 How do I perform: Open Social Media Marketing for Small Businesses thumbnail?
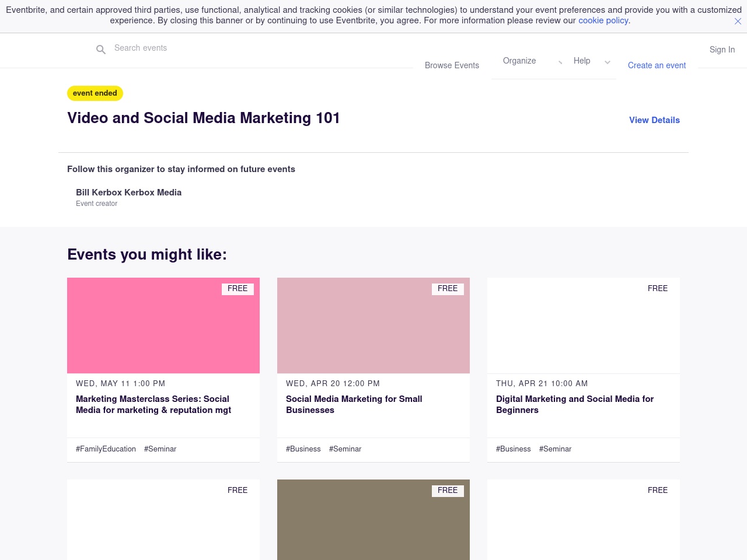coord(373,325)
